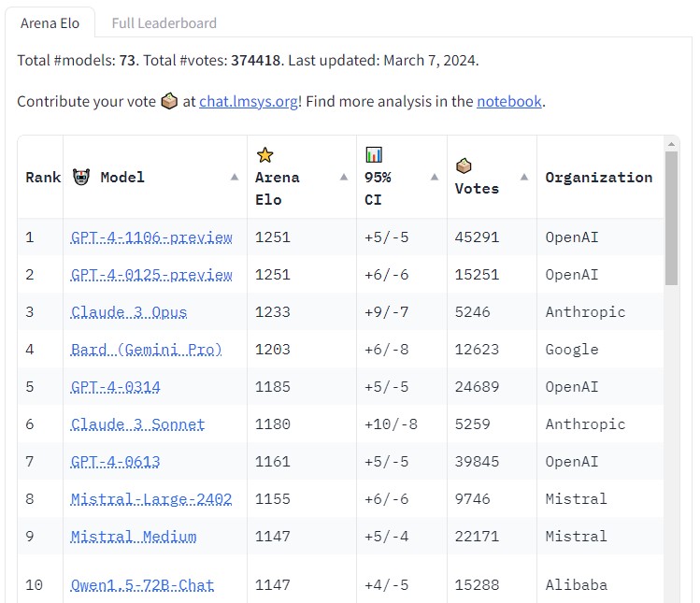Click the Organization column header
This screenshot has width=700, height=603.
tap(598, 177)
